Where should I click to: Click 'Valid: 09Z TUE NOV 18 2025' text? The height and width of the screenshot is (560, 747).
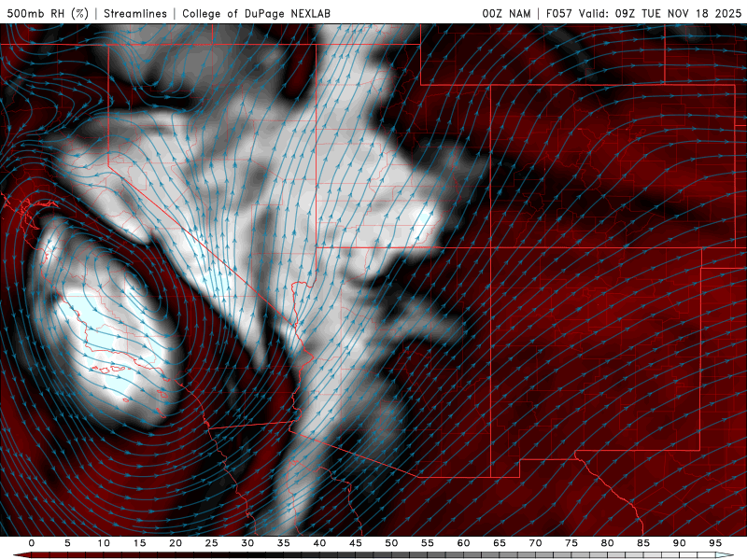coord(660,13)
